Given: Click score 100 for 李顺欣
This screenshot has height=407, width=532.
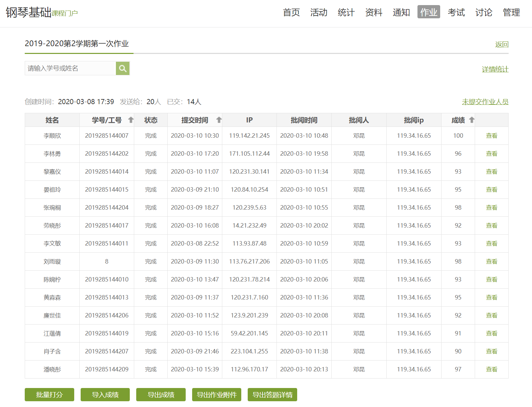Looking at the screenshot, I should tap(458, 136).
